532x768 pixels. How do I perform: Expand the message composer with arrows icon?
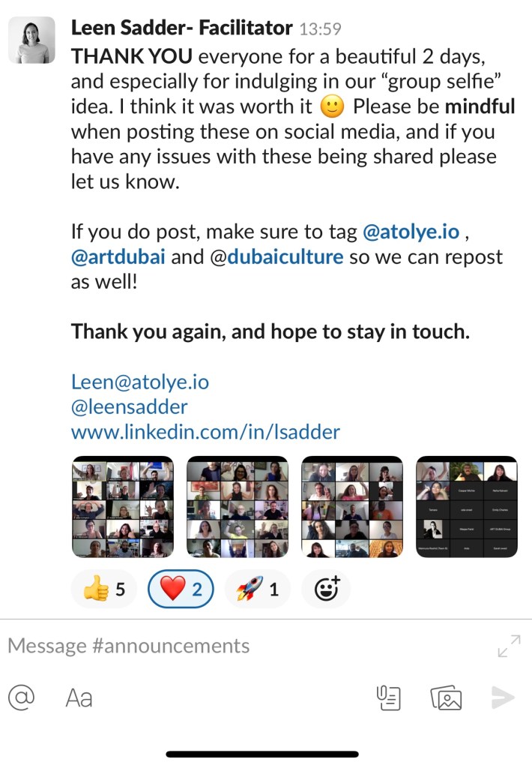pyautogui.click(x=509, y=646)
